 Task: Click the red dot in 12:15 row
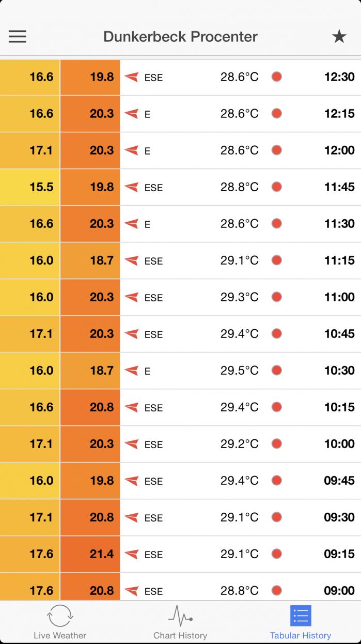(277, 114)
